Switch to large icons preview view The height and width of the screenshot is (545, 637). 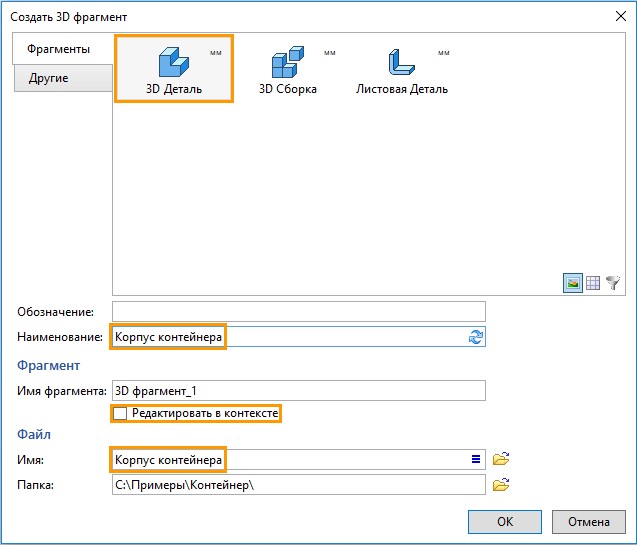(x=573, y=283)
